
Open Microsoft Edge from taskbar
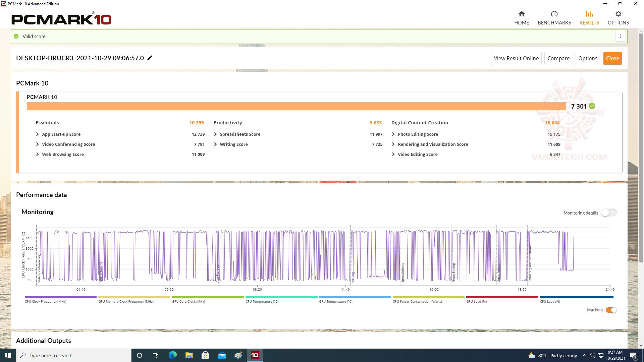(172, 355)
